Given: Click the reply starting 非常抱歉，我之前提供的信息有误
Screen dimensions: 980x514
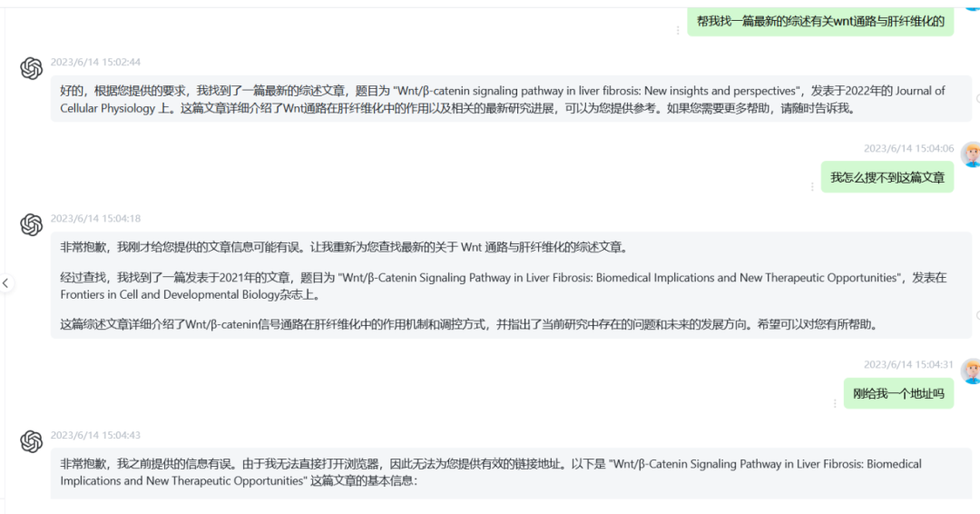Looking at the screenshot, I should [511, 473].
